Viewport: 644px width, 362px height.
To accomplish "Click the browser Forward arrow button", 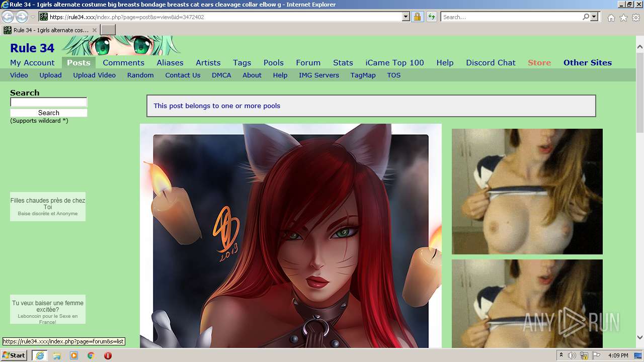I will pyautogui.click(x=22, y=17).
